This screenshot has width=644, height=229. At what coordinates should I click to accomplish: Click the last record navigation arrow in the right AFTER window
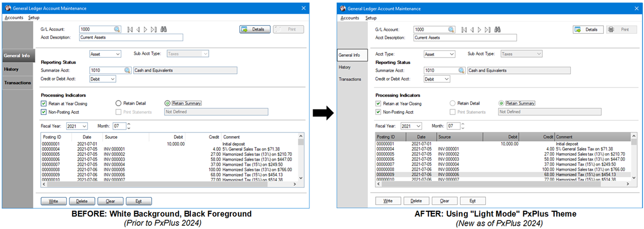click(488, 29)
